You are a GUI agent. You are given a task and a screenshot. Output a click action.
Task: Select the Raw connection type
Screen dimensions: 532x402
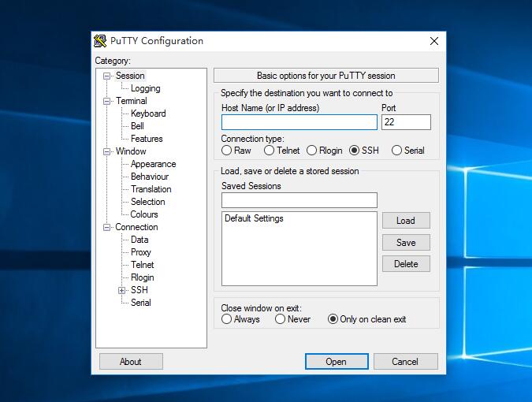tap(226, 151)
